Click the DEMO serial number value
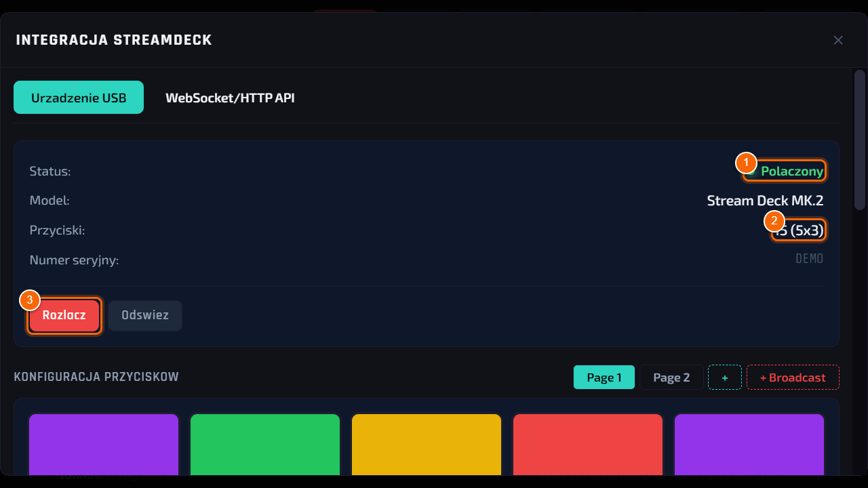Image resolution: width=868 pixels, height=488 pixels. [x=810, y=259]
